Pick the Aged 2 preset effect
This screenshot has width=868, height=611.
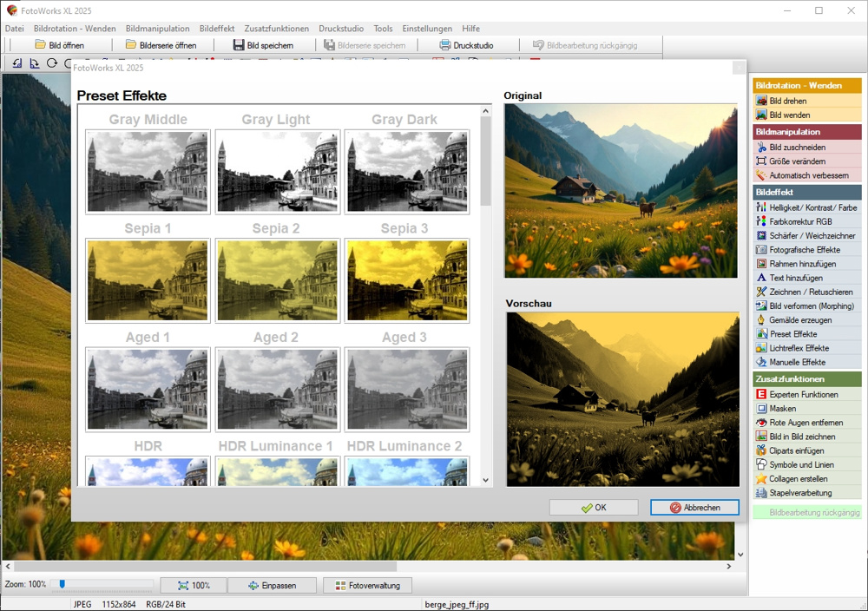276,389
